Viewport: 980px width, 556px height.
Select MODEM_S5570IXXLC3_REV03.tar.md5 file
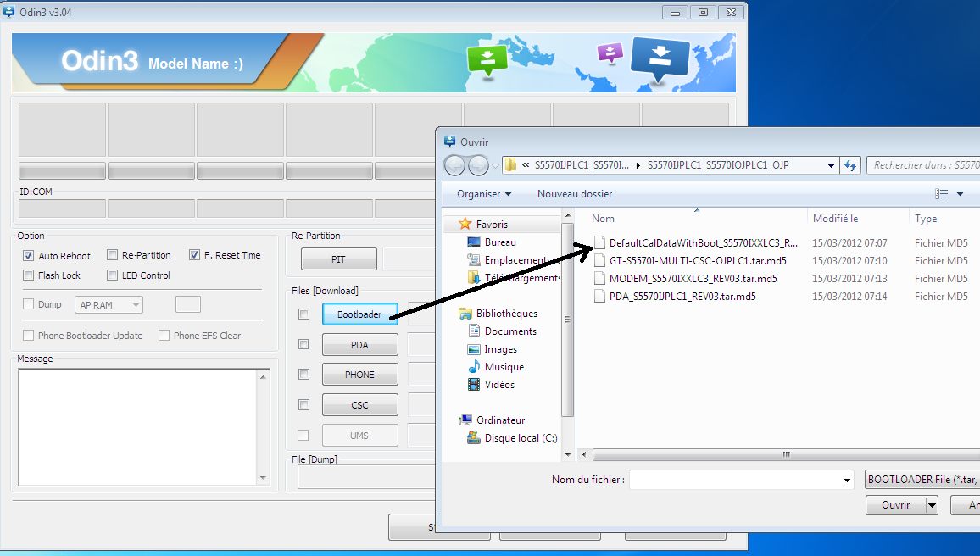pyautogui.click(x=693, y=279)
